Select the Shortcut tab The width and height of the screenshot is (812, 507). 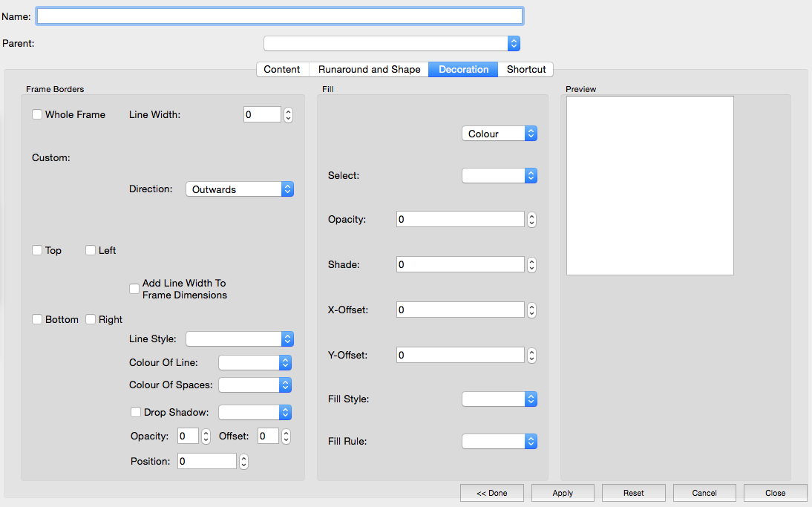(x=526, y=69)
